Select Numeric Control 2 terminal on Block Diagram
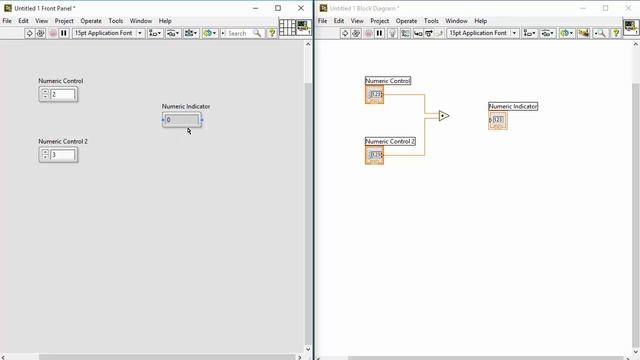Viewport: 640px width, 360px height. [374, 155]
